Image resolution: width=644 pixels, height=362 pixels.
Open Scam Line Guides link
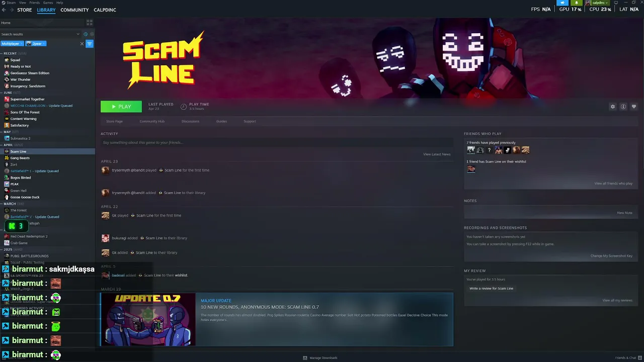(x=221, y=121)
